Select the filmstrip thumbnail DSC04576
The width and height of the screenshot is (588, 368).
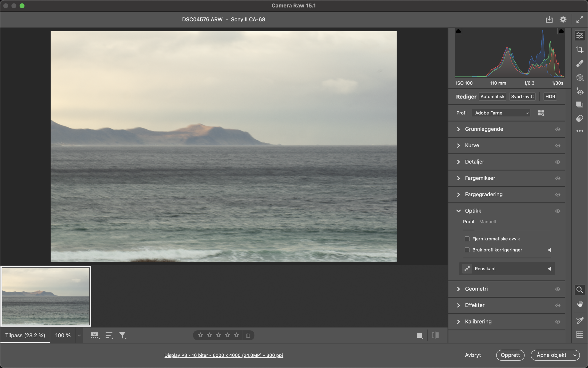pos(46,296)
